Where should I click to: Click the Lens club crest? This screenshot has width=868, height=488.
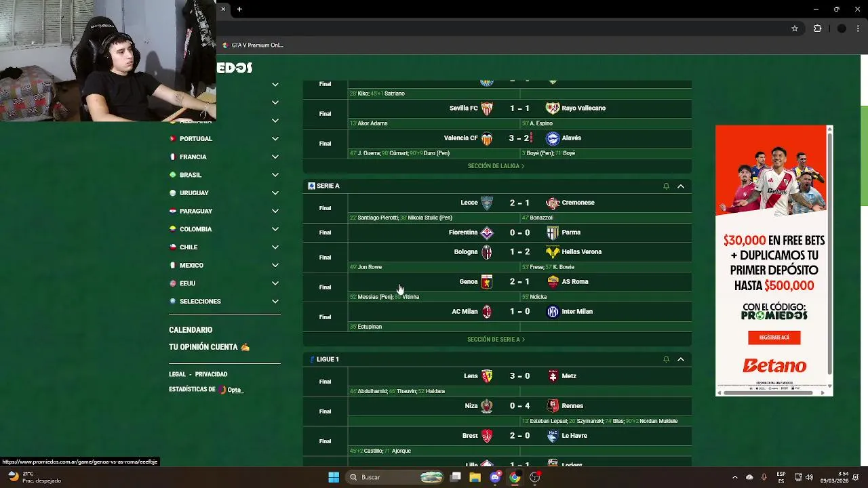click(487, 376)
